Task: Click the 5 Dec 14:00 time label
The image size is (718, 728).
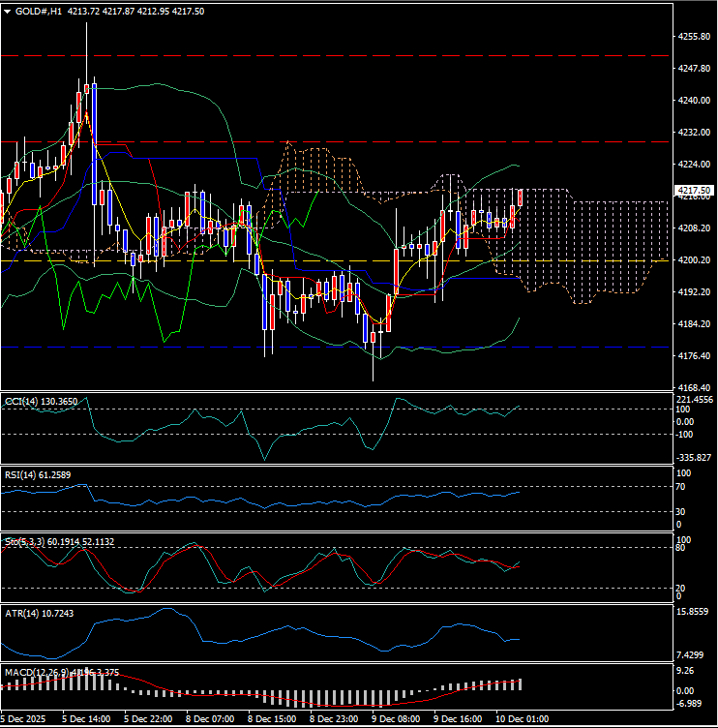Action: click(84, 719)
